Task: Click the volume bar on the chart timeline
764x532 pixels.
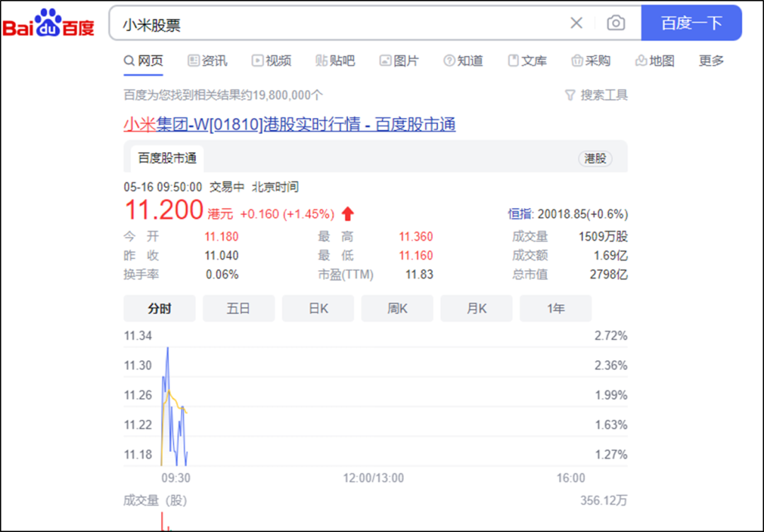Action: (x=164, y=521)
